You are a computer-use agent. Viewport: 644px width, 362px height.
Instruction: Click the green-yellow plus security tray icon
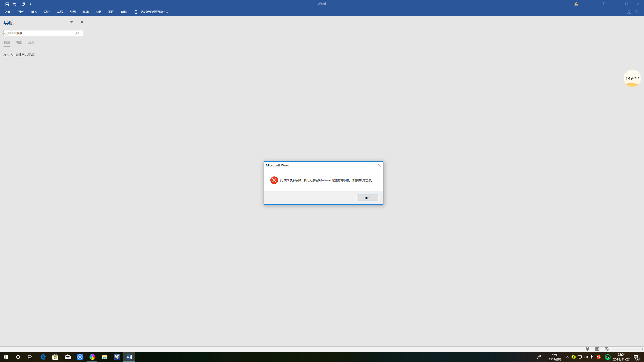pyautogui.click(x=574, y=357)
